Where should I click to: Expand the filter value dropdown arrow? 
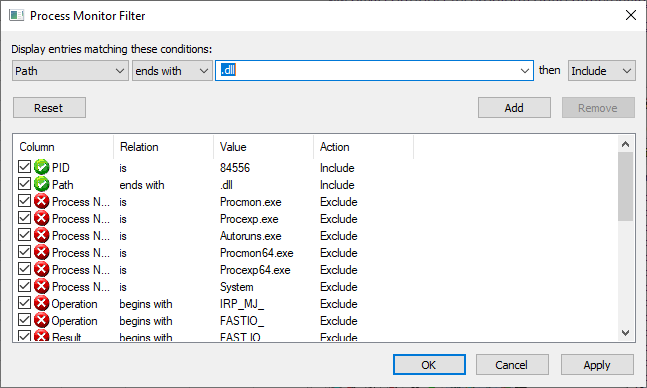coord(524,71)
